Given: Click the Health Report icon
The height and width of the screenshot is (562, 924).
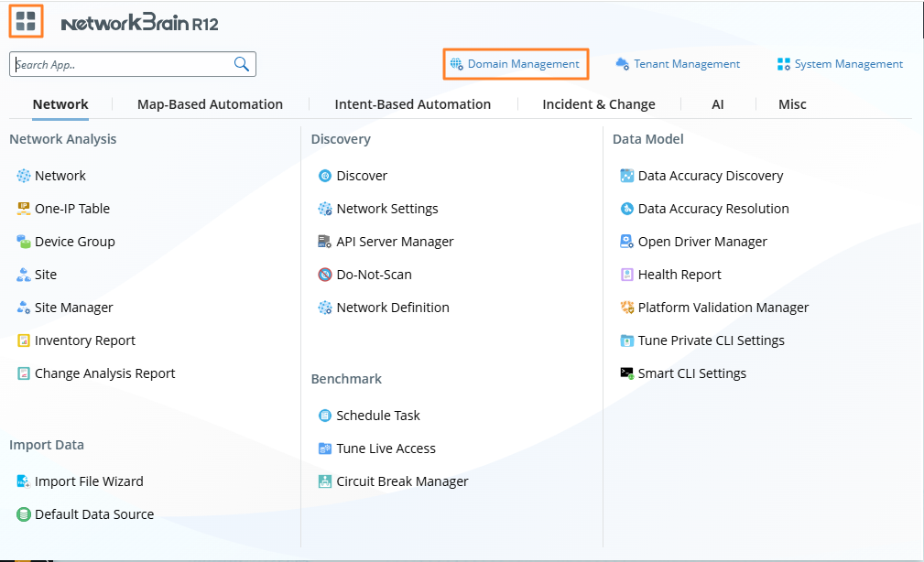Looking at the screenshot, I should (627, 275).
